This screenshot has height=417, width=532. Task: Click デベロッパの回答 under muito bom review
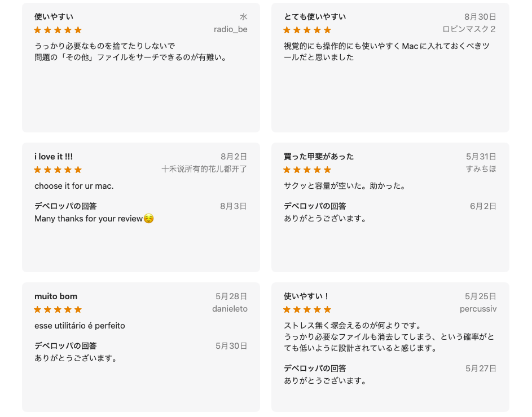[65, 346]
